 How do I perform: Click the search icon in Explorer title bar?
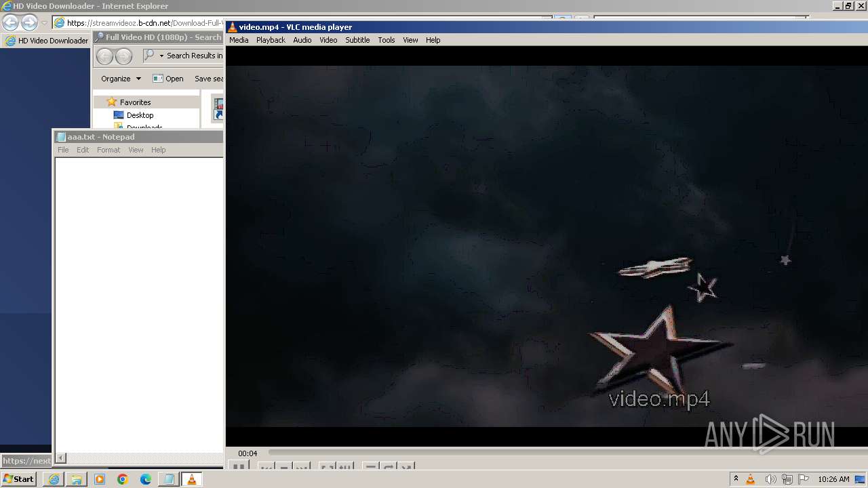click(x=100, y=37)
